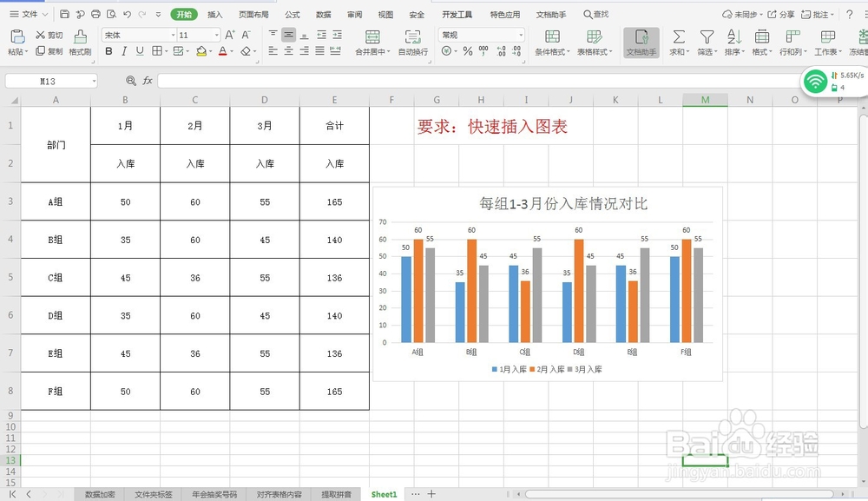
Task: Add a new sheet with plus button
Action: coord(431,494)
